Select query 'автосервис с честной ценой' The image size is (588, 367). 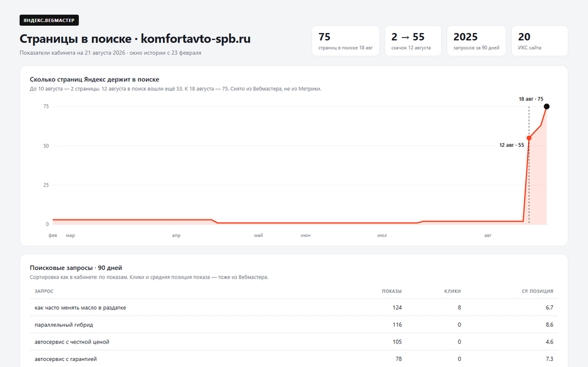[x=72, y=342]
